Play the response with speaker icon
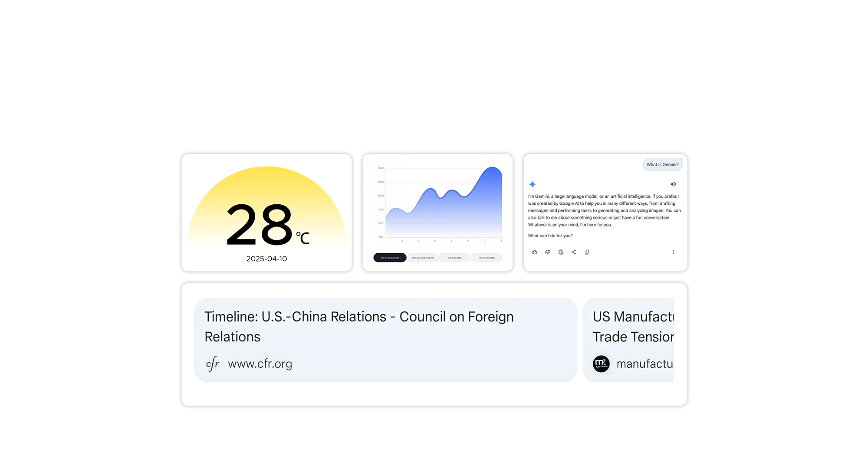This screenshot has width=868, height=452. (673, 184)
